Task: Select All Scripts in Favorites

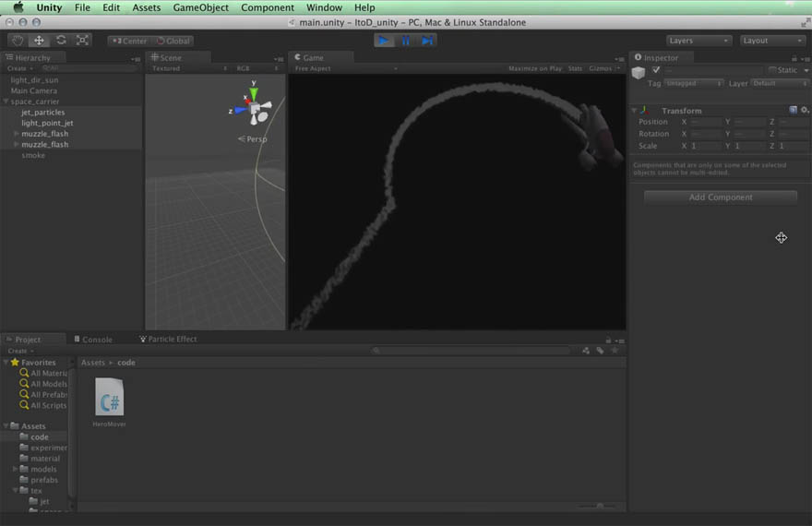Action: pos(43,405)
